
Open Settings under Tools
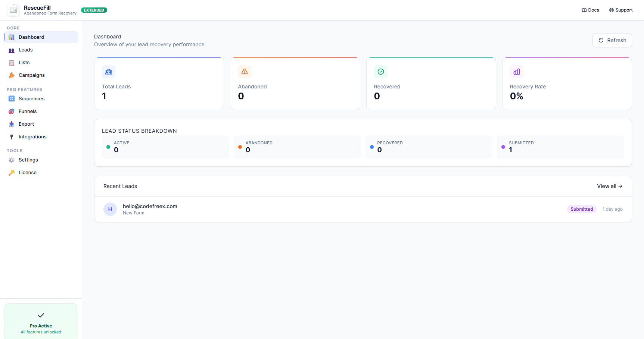28,160
